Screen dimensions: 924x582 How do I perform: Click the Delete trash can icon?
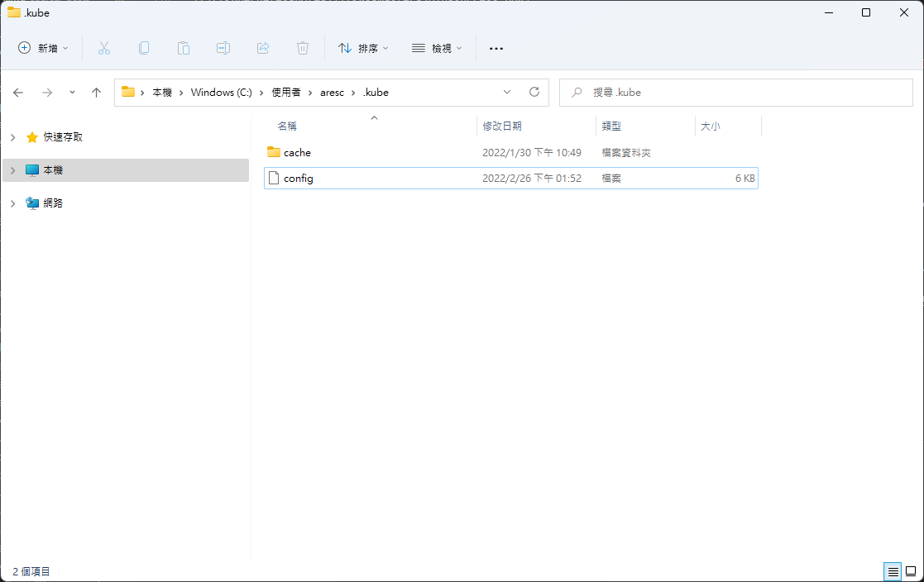303,48
